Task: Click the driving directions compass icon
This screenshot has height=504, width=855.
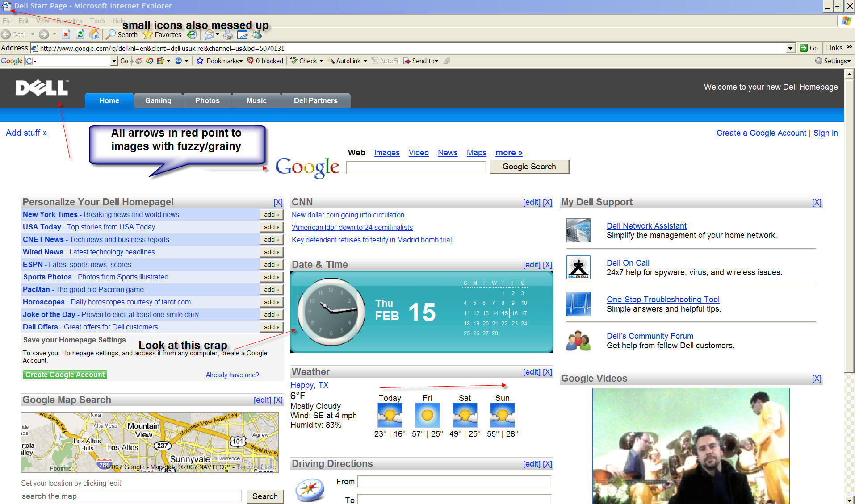Action: tap(310, 490)
